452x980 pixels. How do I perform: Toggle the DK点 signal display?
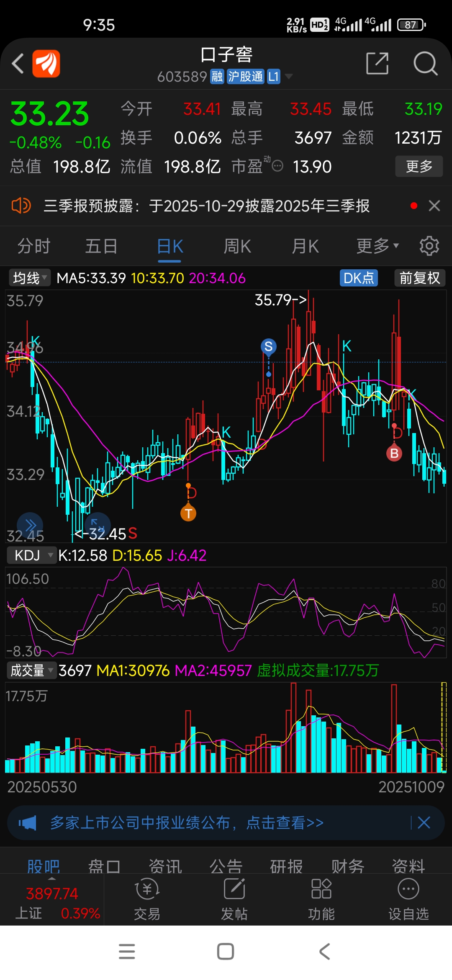point(359,278)
